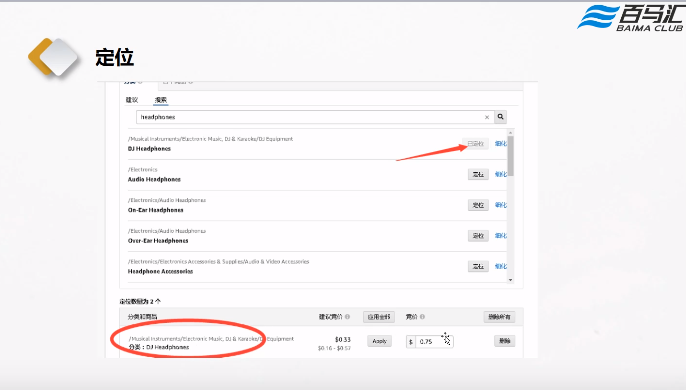
Task: Switch to the 建议 tab
Action: tap(132, 100)
